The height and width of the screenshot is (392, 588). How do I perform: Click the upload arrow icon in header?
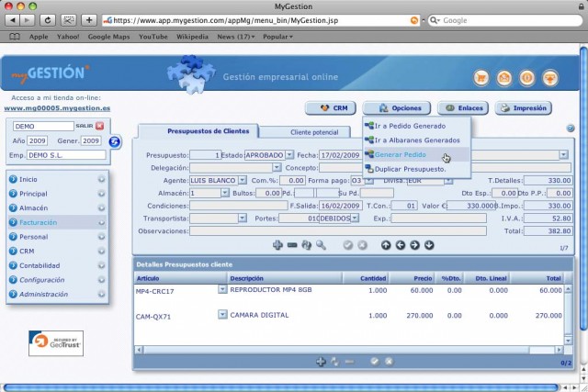tap(550, 78)
